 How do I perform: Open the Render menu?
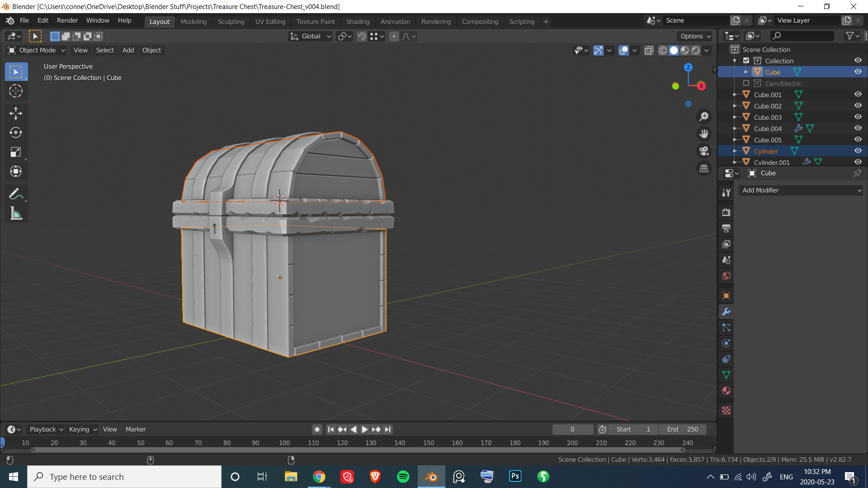[x=67, y=20]
